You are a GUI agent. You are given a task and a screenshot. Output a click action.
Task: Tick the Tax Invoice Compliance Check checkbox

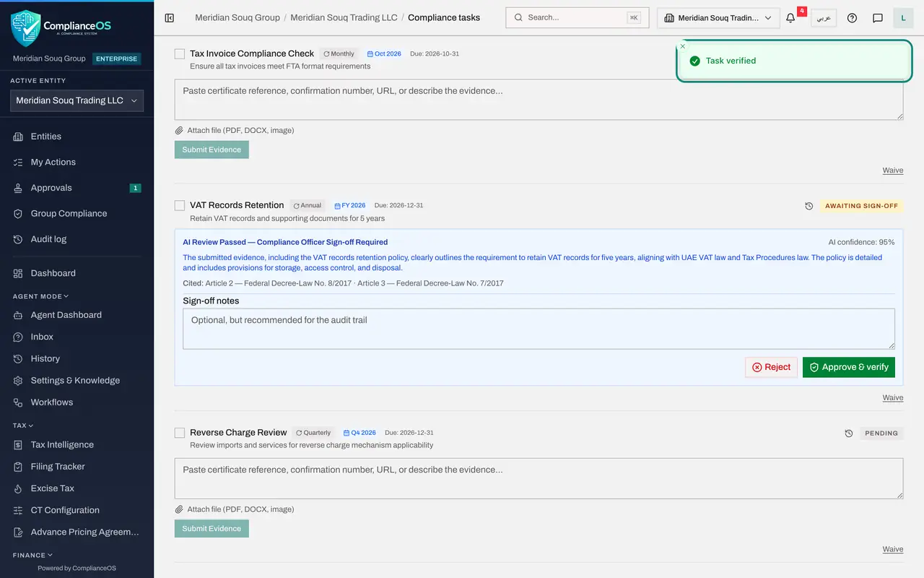(180, 53)
